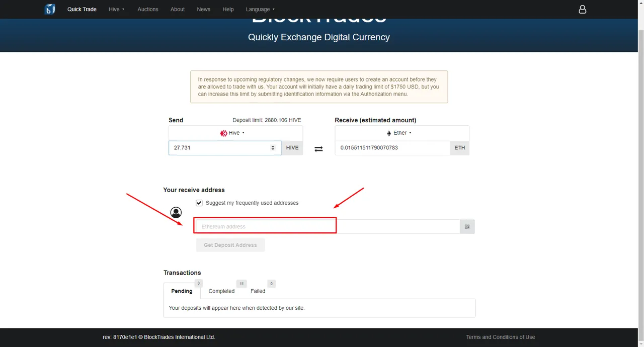
Task: Open the Quick Trade page
Action: pyautogui.click(x=82, y=9)
